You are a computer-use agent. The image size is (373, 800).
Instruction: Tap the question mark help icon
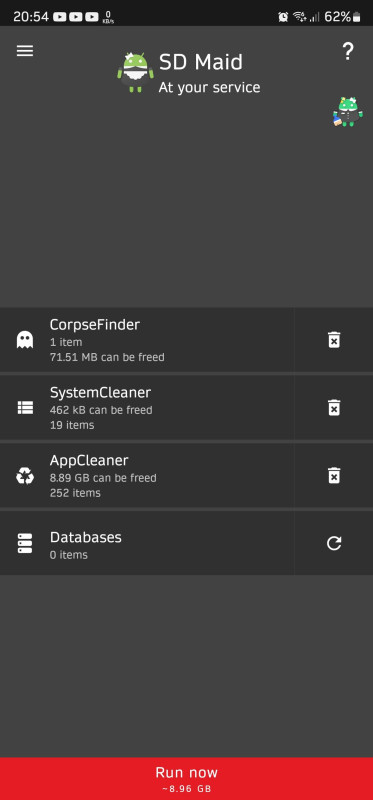click(x=347, y=52)
